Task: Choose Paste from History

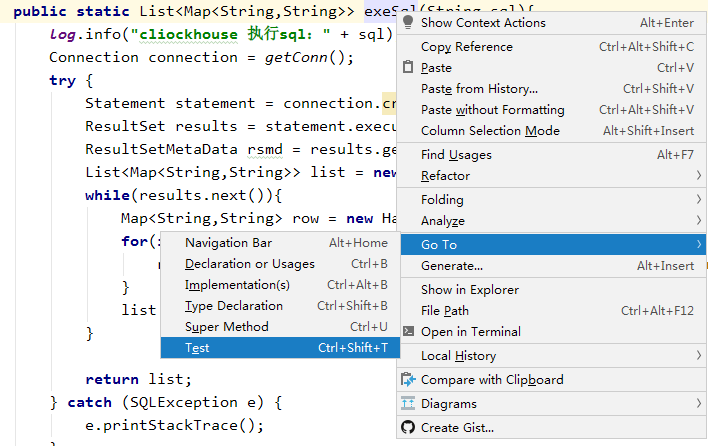Action: pos(479,89)
